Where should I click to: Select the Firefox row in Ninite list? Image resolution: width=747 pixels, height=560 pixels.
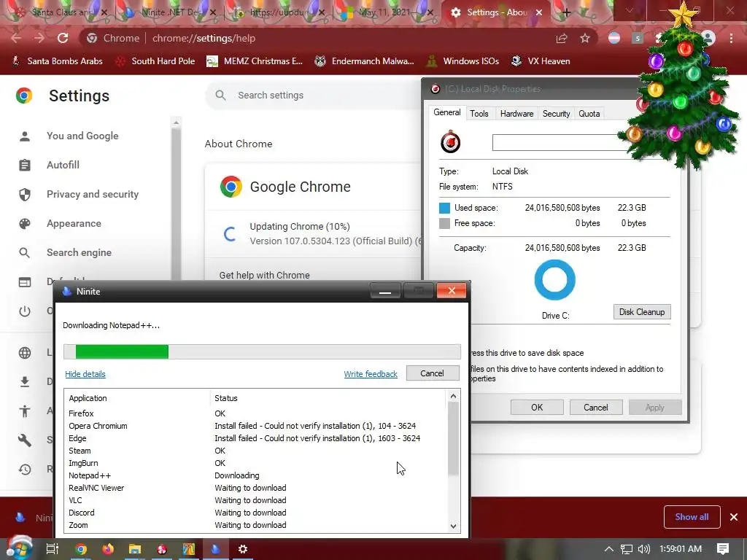(x=256, y=413)
